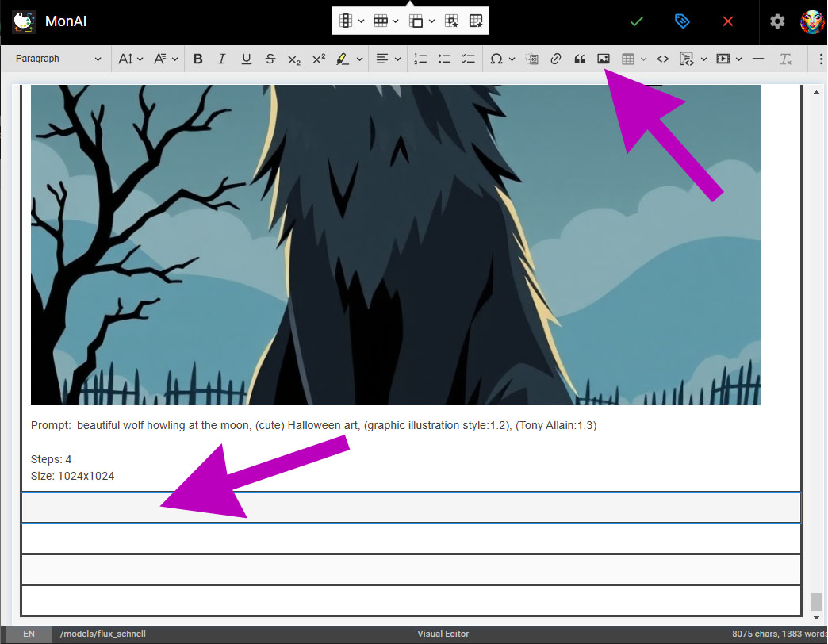Click the insert link icon

tap(556, 59)
